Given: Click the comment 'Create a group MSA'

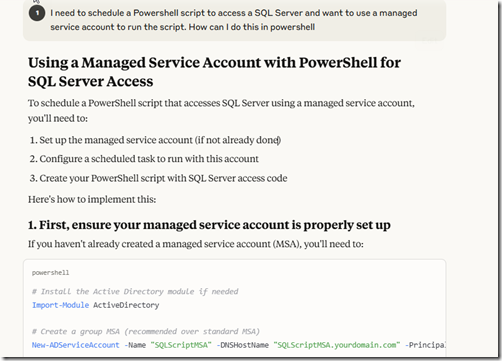Looking at the screenshot, I should (x=146, y=332).
